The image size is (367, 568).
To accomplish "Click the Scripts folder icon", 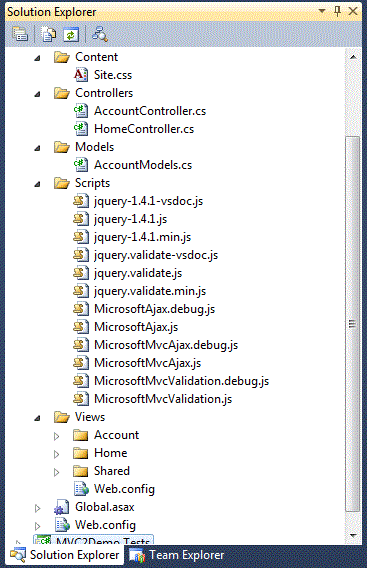I will click(x=62, y=183).
